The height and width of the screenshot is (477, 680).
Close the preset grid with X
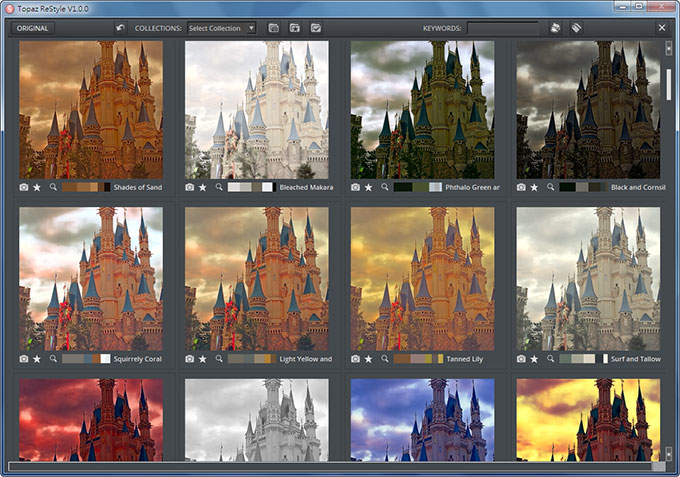tap(662, 28)
